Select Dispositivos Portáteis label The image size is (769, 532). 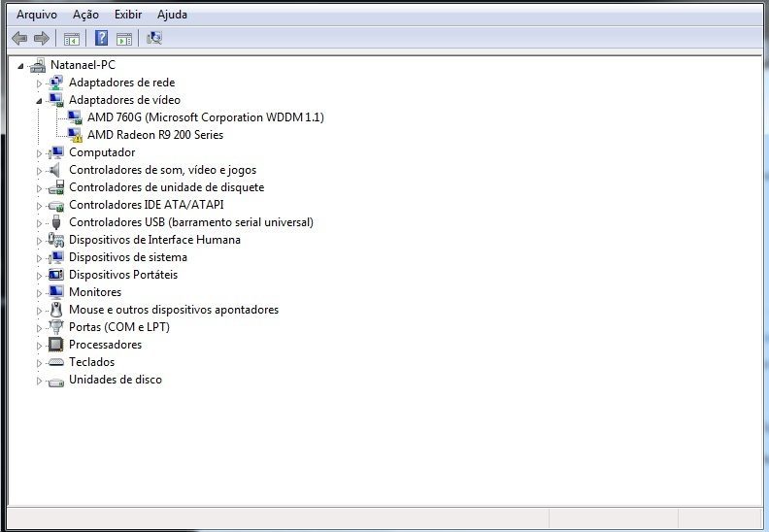123,275
